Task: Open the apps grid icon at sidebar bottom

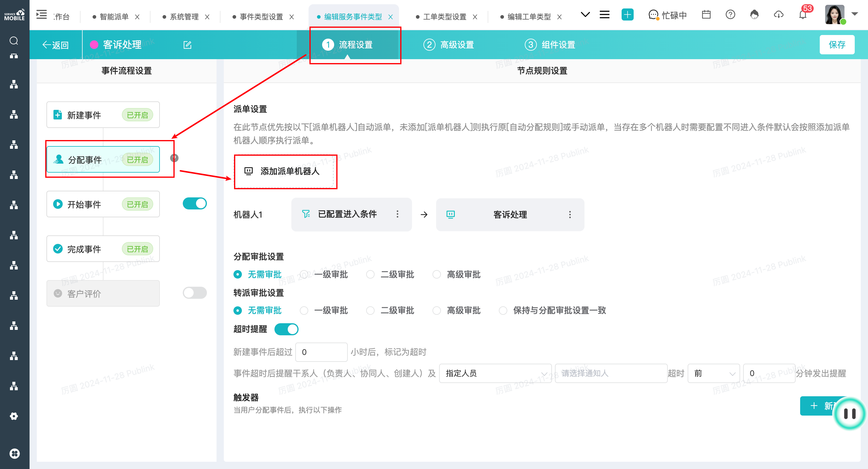Action: [14, 454]
